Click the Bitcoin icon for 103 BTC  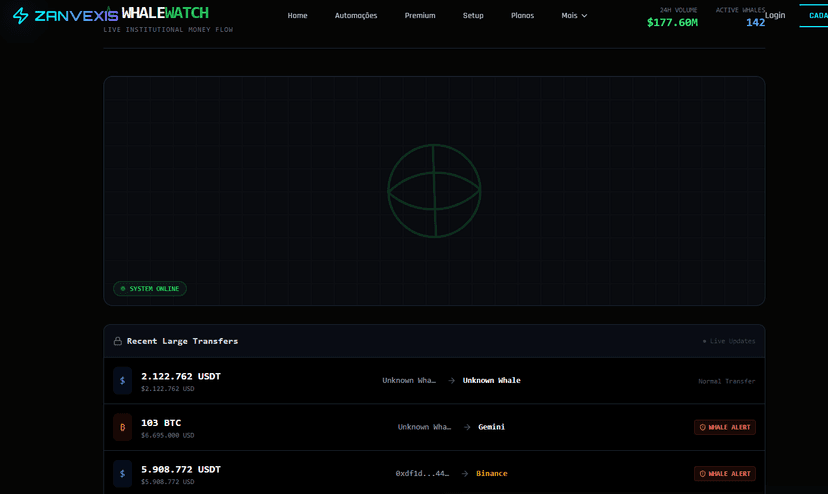122,427
